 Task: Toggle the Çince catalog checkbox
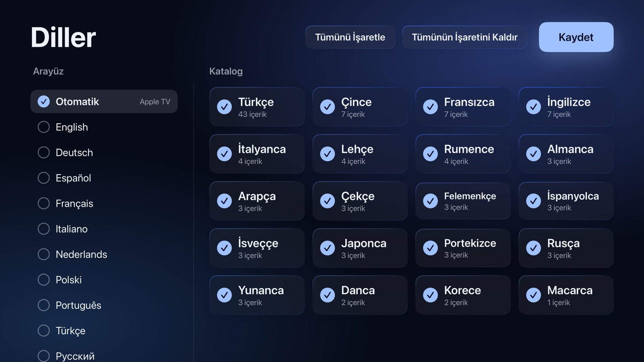(360, 107)
